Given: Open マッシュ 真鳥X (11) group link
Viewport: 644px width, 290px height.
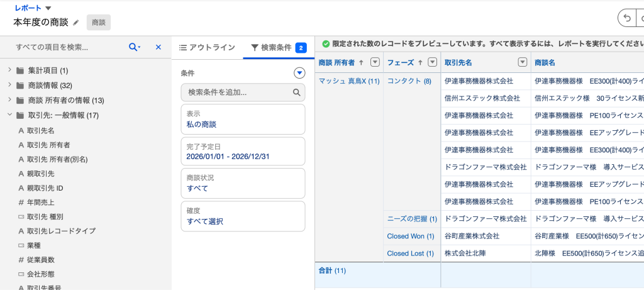Looking at the screenshot, I should tap(349, 81).
